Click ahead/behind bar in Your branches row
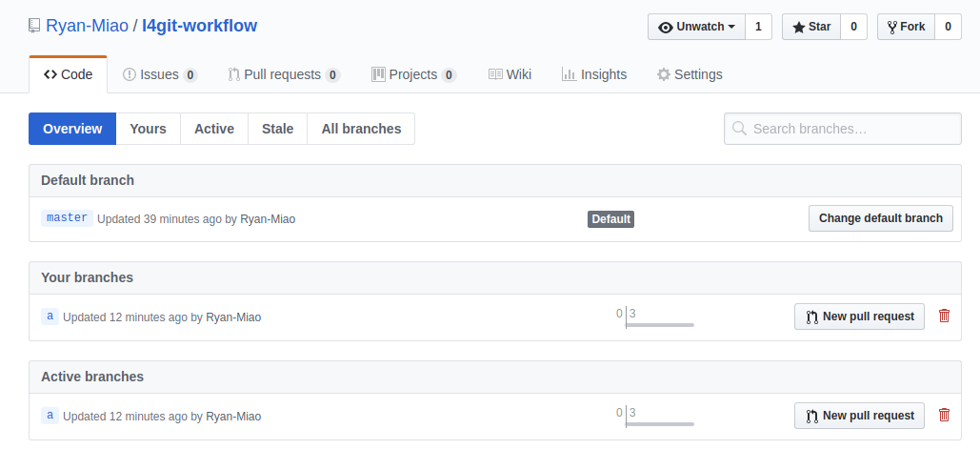Image resolution: width=980 pixels, height=470 pixels. pyautogui.click(x=655, y=317)
